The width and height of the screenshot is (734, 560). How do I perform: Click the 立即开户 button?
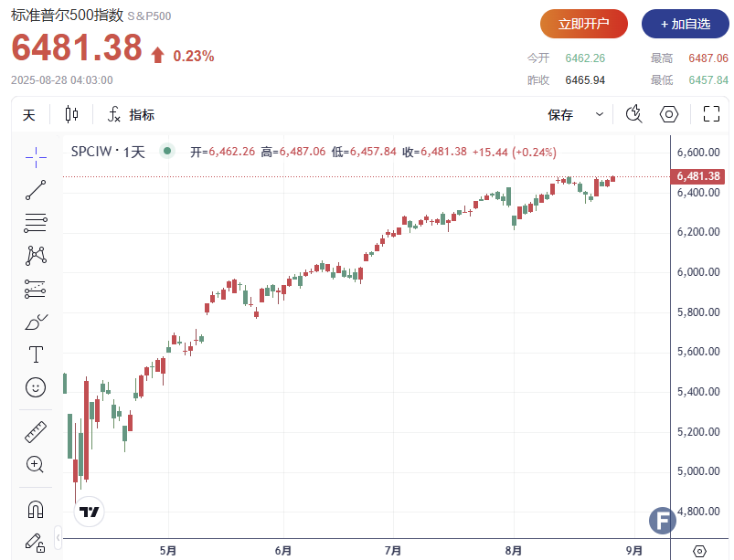pos(584,24)
